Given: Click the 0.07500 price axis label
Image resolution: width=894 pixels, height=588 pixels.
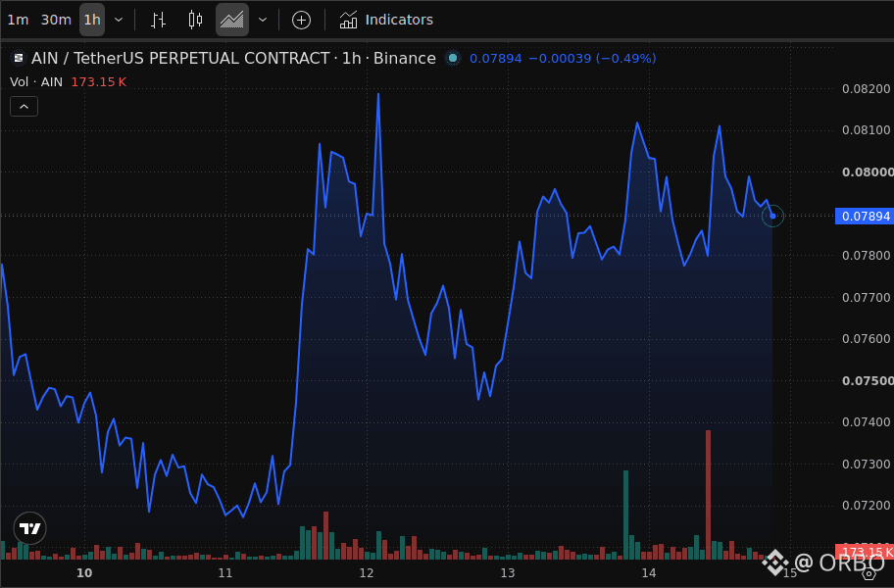Looking at the screenshot, I should 868,380.
